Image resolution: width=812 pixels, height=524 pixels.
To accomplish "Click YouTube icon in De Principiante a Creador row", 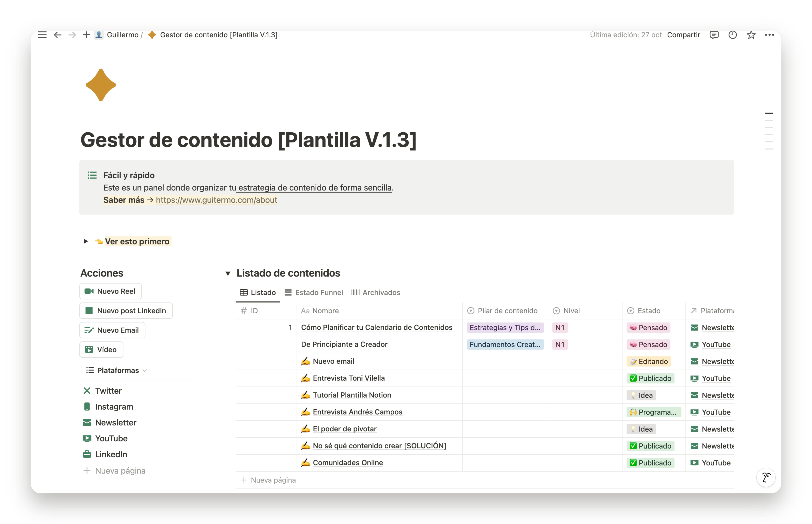I will pyautogui.click(x=694, y=344).
